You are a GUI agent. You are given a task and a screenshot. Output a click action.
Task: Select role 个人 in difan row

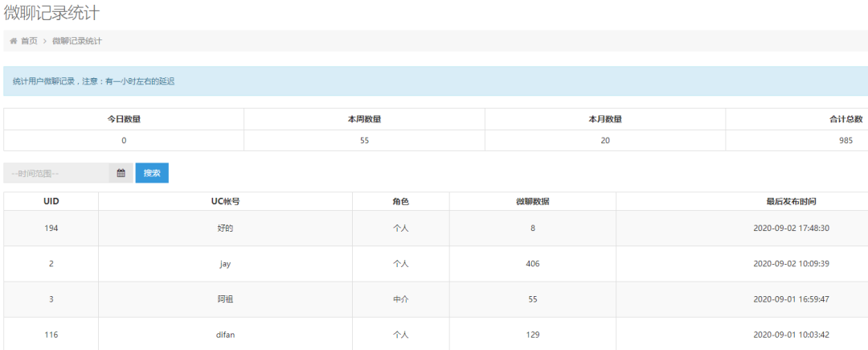point(401,335)
